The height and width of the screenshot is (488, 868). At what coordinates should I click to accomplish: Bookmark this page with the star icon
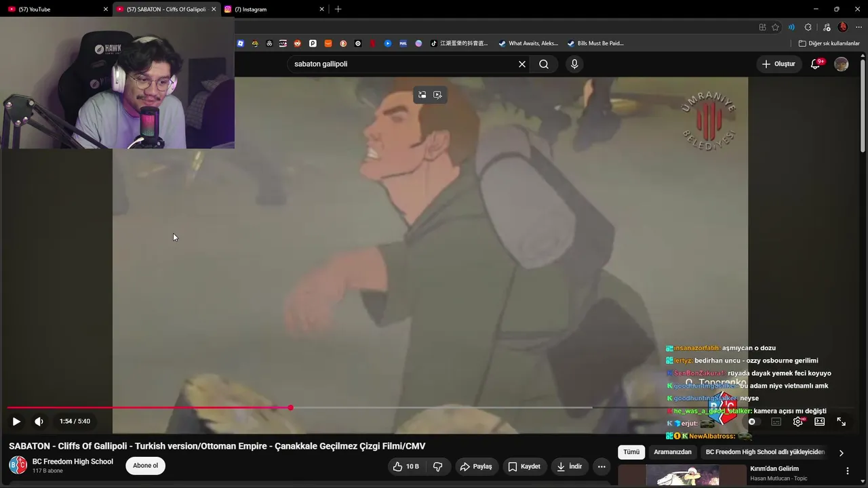(x=775, y=27)
